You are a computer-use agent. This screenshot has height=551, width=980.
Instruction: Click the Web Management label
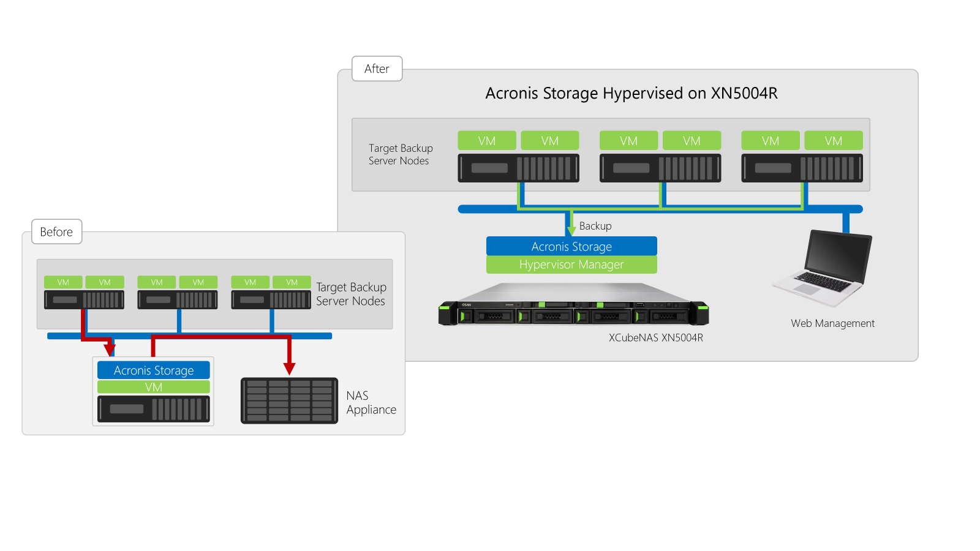(832, 323)
